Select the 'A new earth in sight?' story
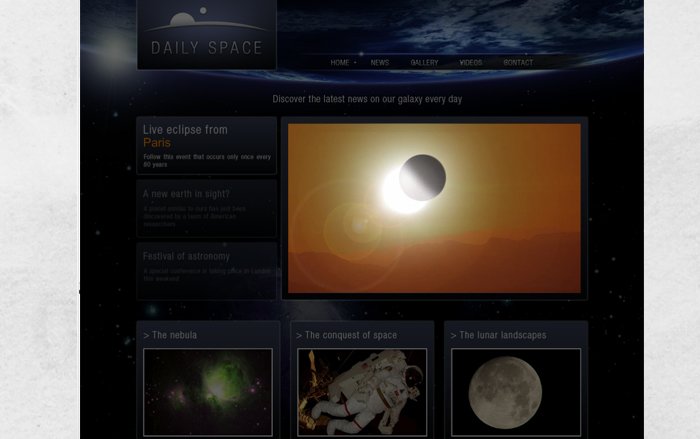 [186, 194]
